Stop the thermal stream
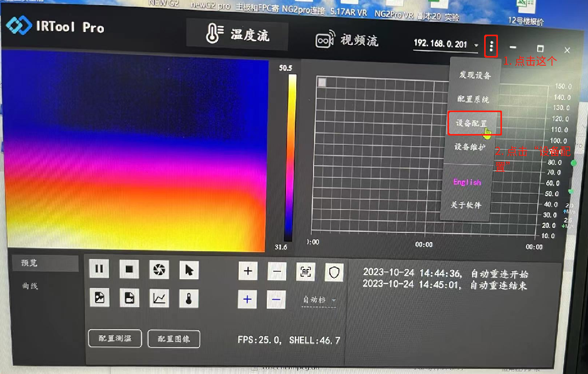Image resolution: width=588 pixels, height=374 pixels. tap(129, 269)
